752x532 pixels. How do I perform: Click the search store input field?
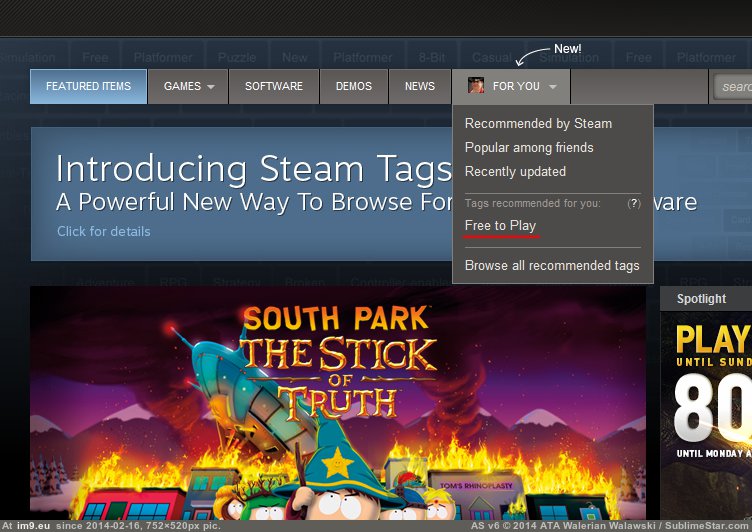[x=733, y=87]
